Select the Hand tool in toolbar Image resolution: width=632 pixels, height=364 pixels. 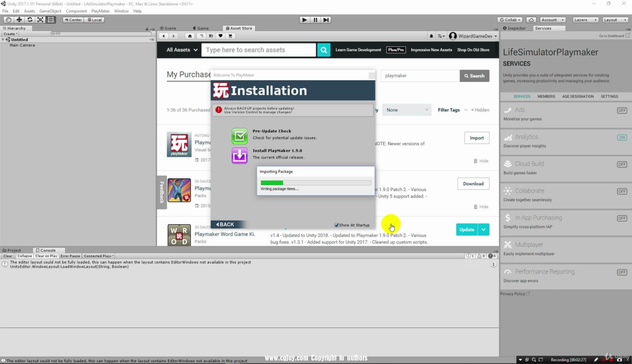tap(8, 20)
